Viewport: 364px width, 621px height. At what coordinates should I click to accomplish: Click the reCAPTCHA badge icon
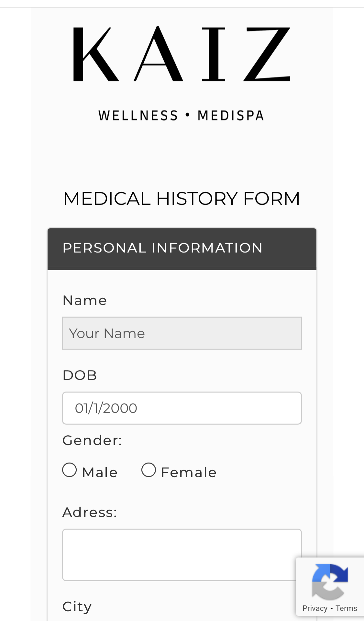pos(330,581)
